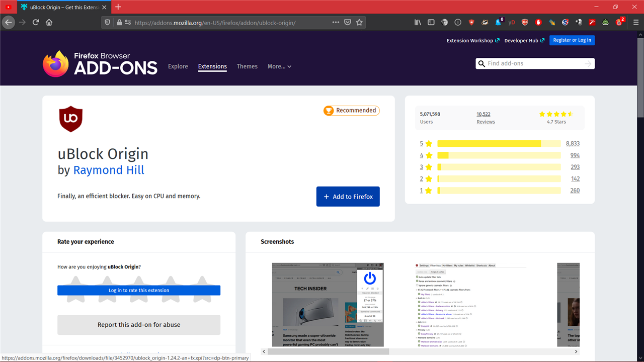Toggle the sidebar view icon
Viewport: 644px width, 362px height.
(431, 22)
